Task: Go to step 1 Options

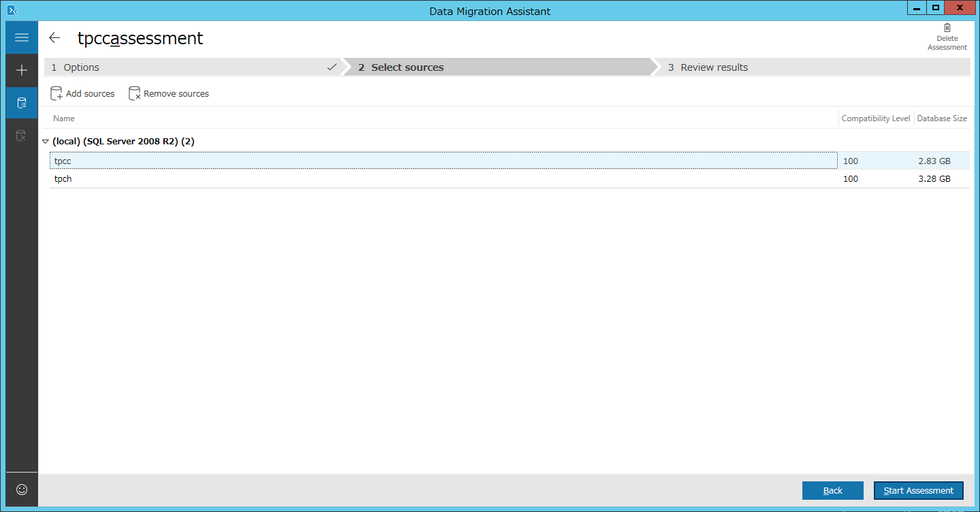Action: tap(193, 67)
